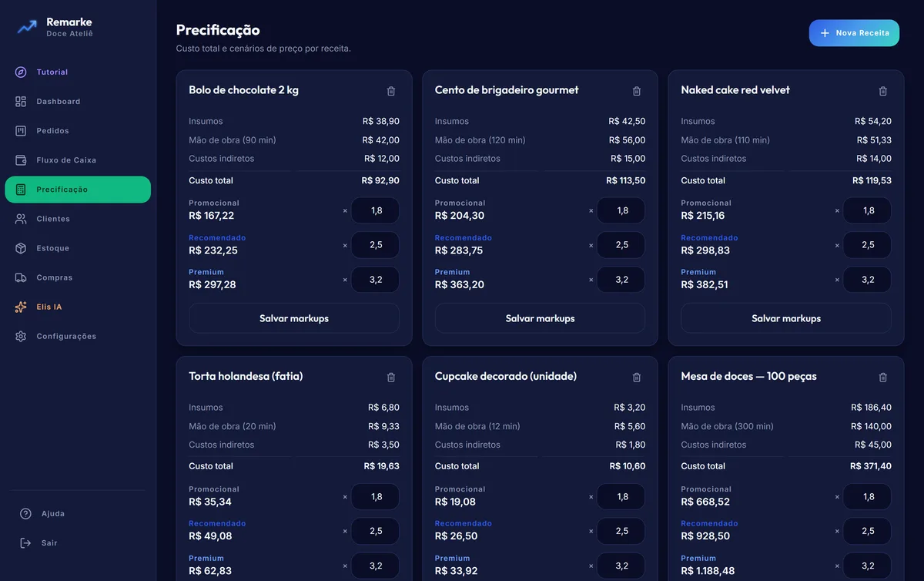This screenshot has height=581, width=924.
Task: Click the Dashboard grid icon
Action: (21, 102)
